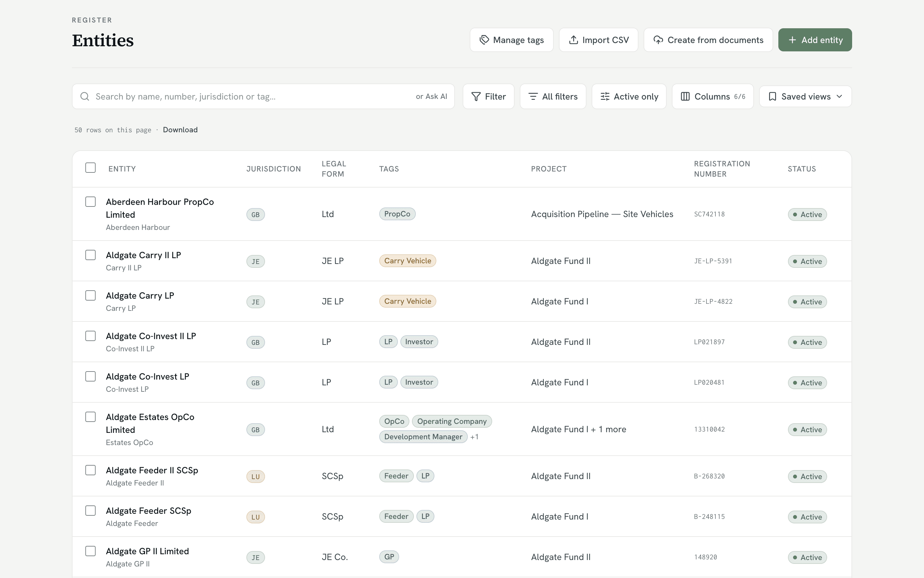Viewport: 924px width, 578px height.
Task: Click the upload icon in Import CSV
Action: pos(574,40)
